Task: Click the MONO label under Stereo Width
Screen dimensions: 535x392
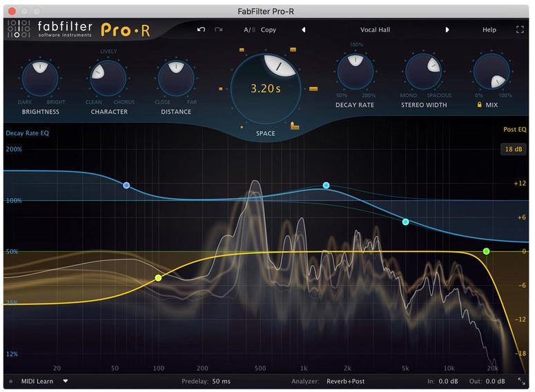Action: (409, 95)
